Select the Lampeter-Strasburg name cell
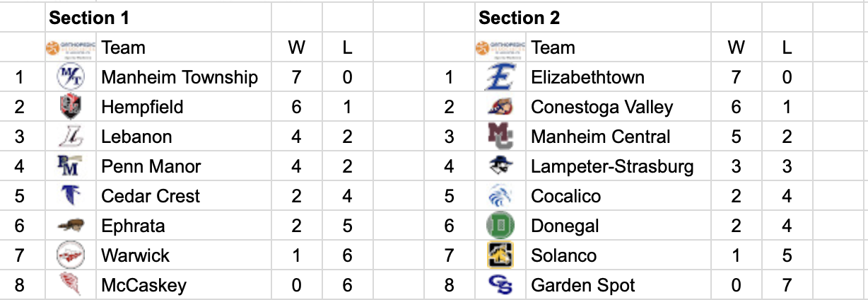 [x=612, y=166]
